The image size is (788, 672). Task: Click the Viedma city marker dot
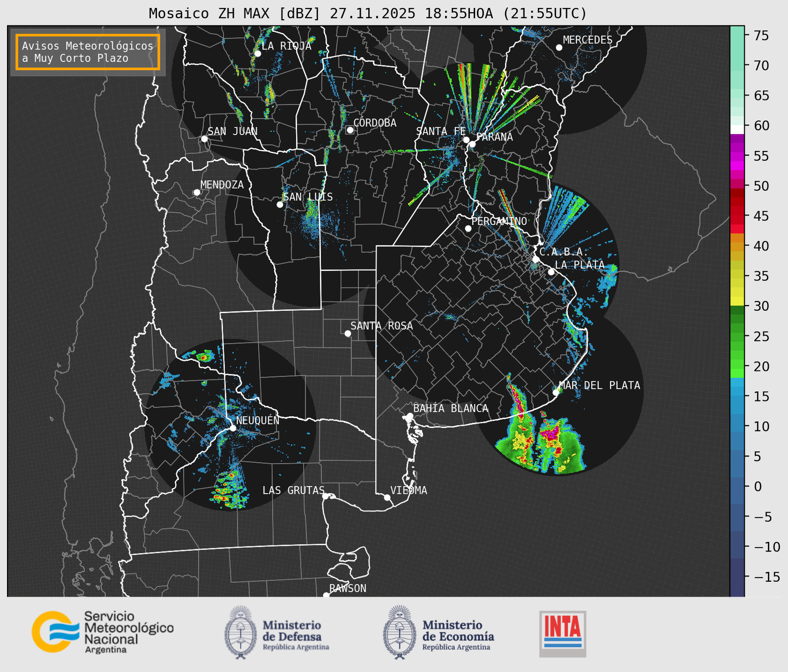tap(387, 497)
